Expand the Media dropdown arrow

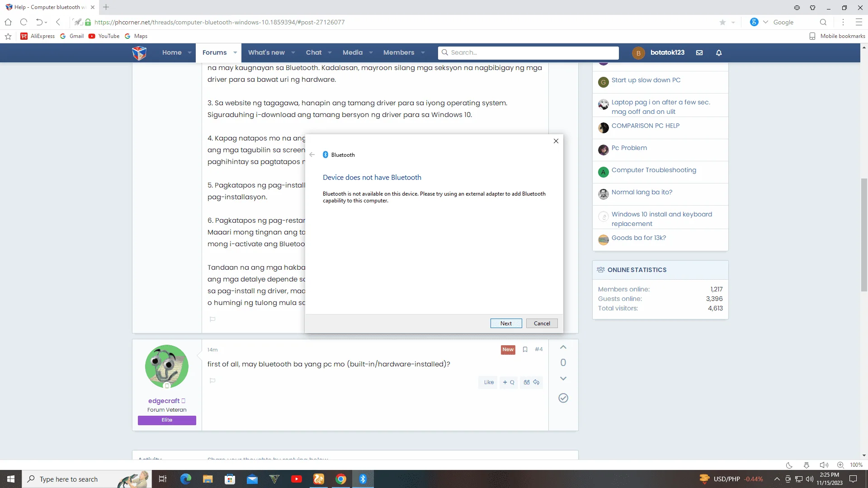click(371, 53)
